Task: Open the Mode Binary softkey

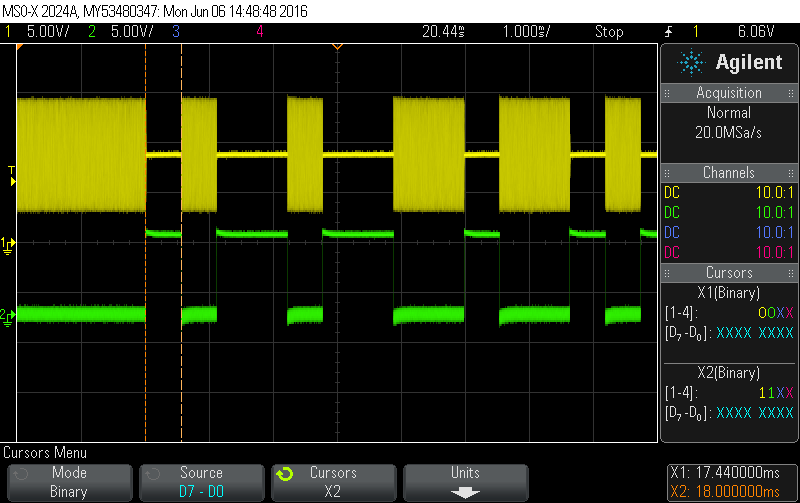Action: click(x=69, y=482)
